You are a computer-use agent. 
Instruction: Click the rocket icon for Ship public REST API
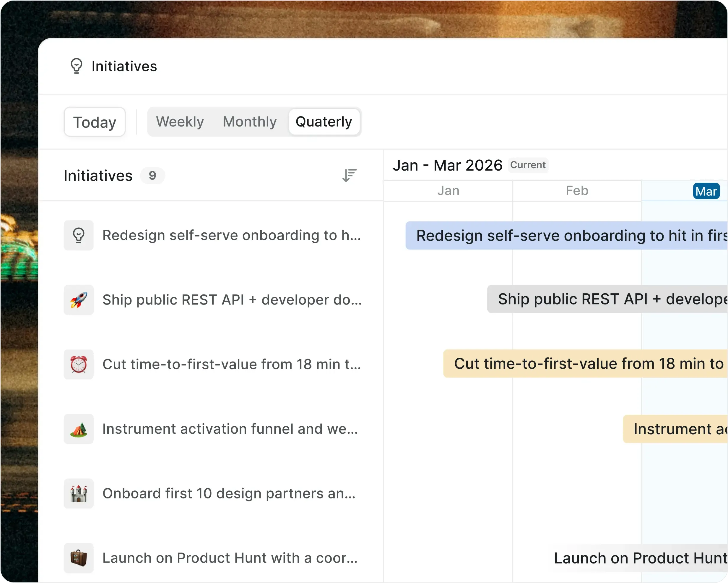coord(79,300)
